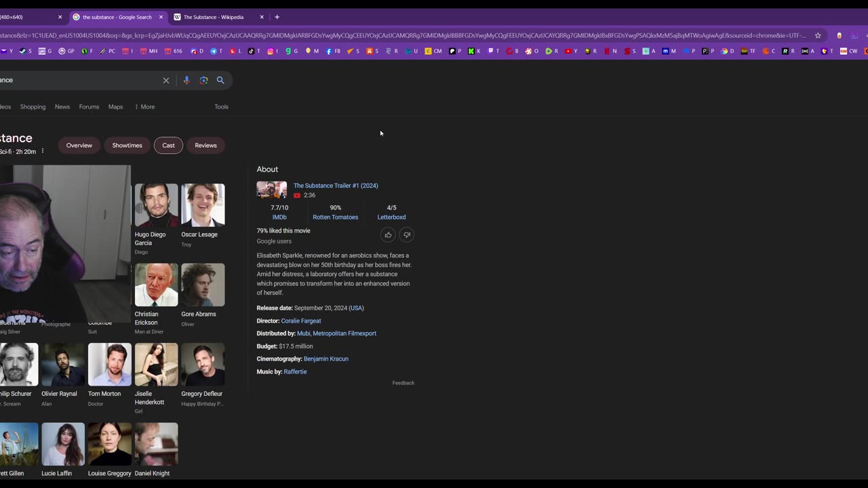The width and height of the screenshot is (868, 488).
Task: Open search Tools options
Action: point(221,106)
